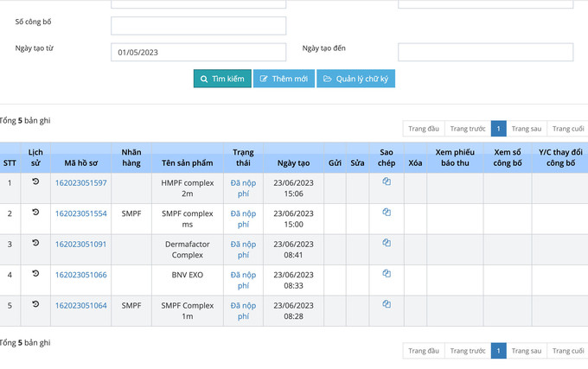The width and height of the screenshot is (588, 369).
Task: View history icon for SMPF complex ms row
Action: (x=35, y=212)
